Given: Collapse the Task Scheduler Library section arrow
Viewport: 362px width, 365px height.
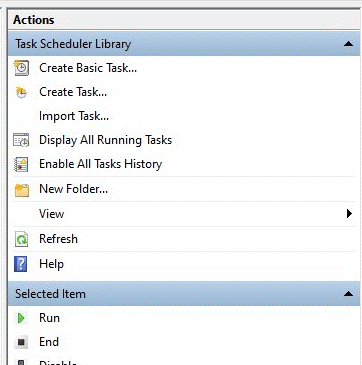Looking at the screenshot, I should pos(348,44).
